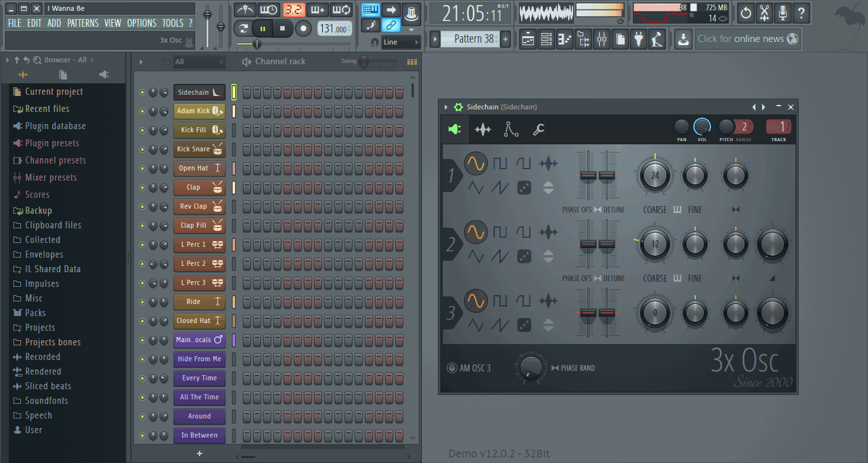Image resolution: width=868 pixels, height=463 pixels.
Task: Toggle loop recording icon
Action: tap(342, 10)
